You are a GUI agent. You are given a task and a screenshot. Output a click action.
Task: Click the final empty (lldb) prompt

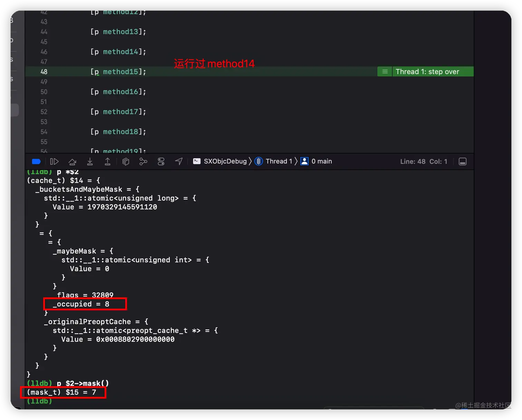39,401
